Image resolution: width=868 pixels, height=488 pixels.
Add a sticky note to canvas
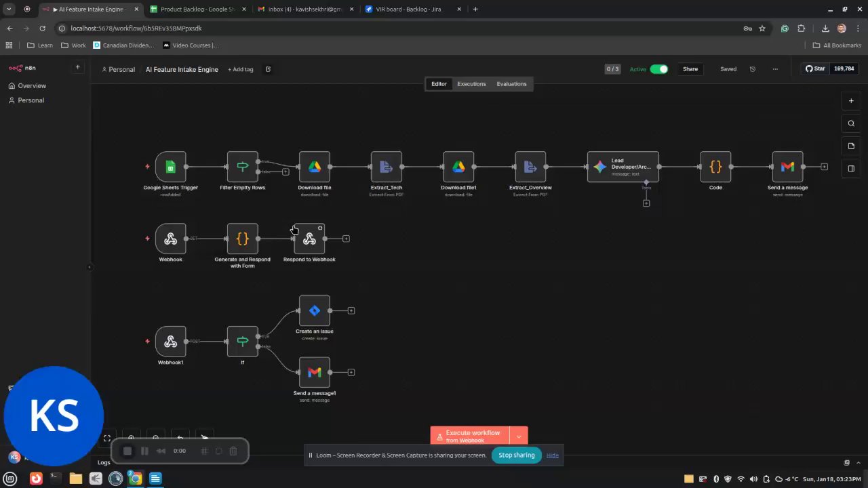(851, 146)
